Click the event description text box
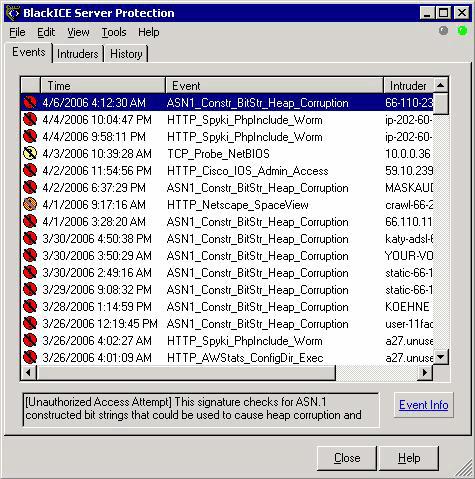Image resolution: width=475 pixels, height=479 pixels. point(201,410)
